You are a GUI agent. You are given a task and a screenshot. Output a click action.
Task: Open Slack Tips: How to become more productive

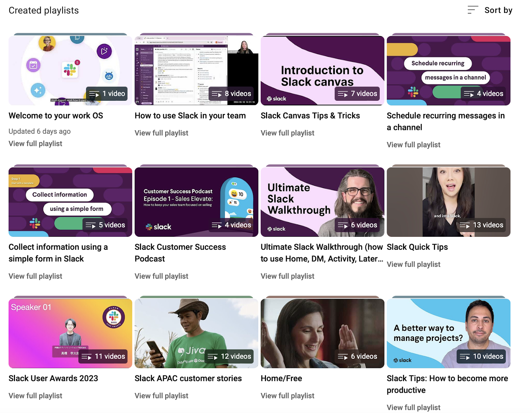point(447,384)
